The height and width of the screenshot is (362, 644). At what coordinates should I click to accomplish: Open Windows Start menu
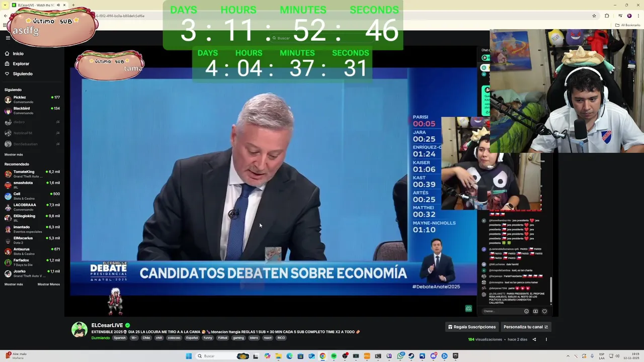(x=189, y=356)
